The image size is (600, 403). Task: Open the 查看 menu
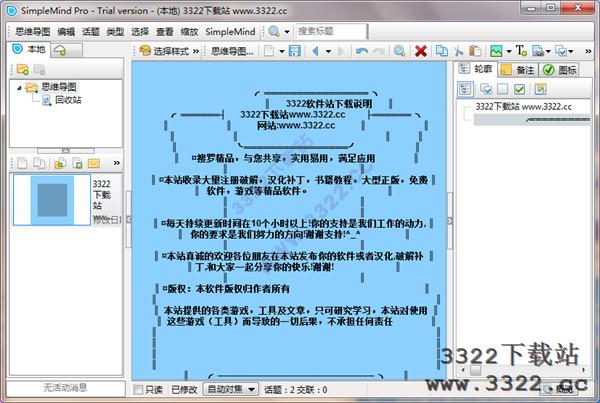coord(165,31)
